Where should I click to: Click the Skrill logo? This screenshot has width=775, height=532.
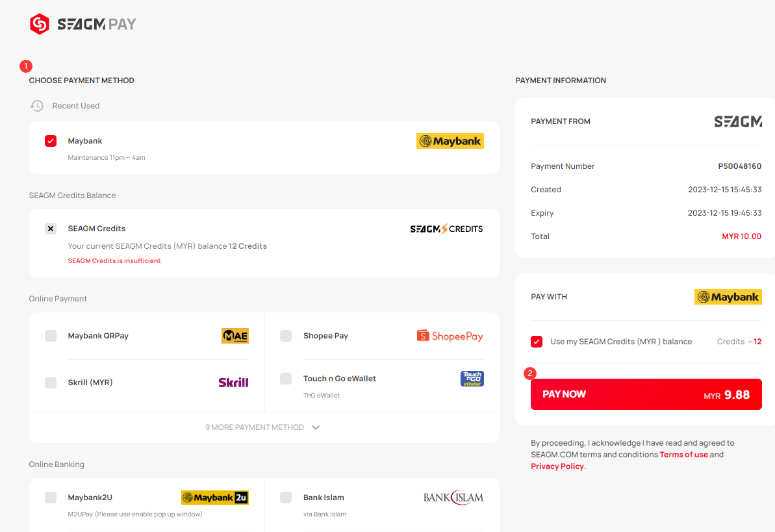[233, 382]
